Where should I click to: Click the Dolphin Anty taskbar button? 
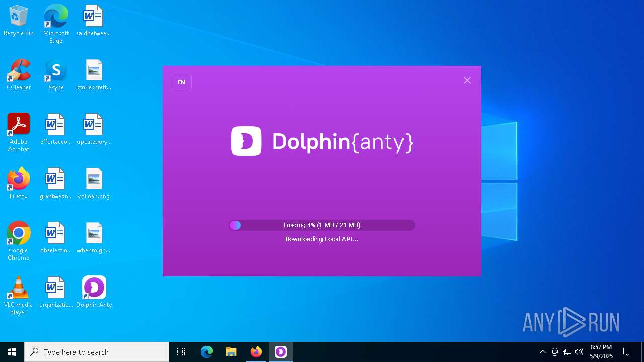point(281,352)
